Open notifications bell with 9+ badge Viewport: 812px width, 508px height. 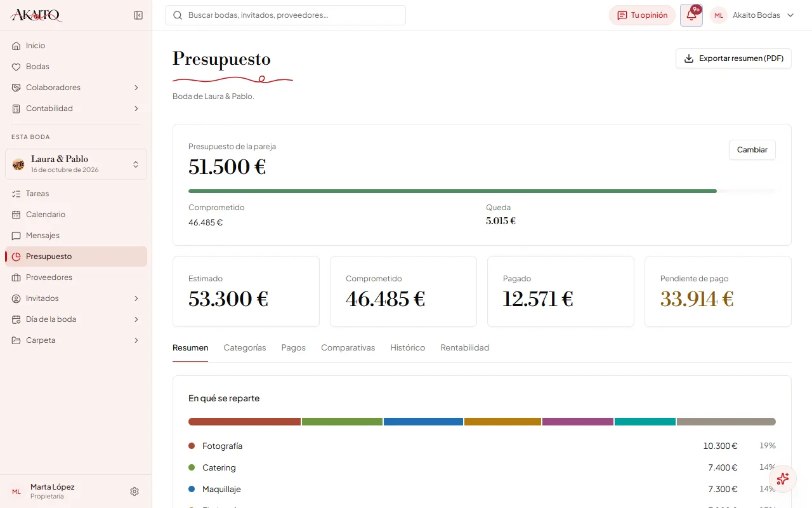tap(691, 15)
